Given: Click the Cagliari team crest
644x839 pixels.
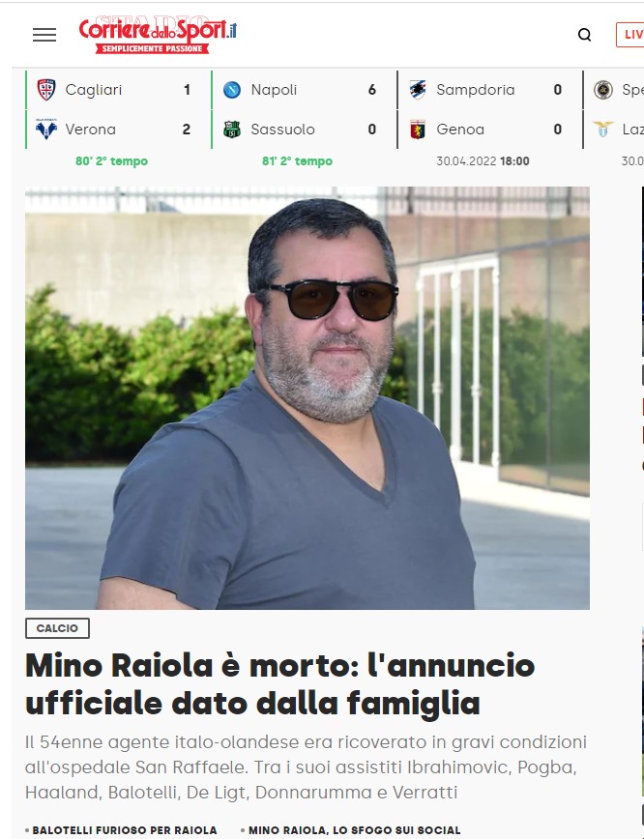Looking at the screenshot, I should point(46,89).
